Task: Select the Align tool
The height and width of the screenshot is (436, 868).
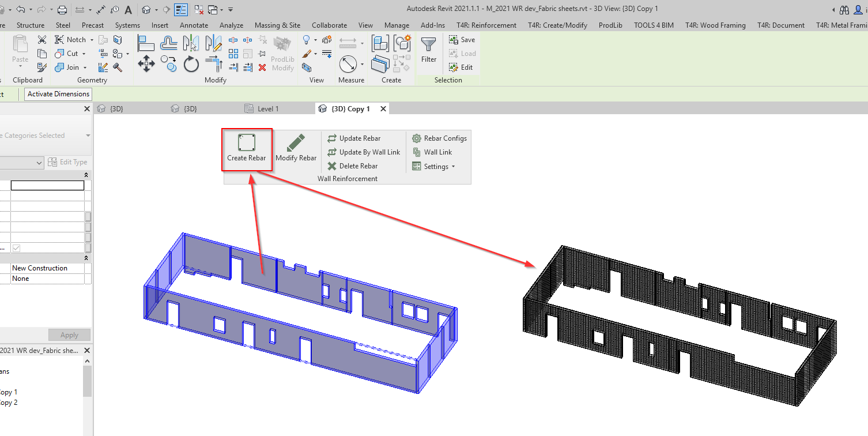Action: (146, 43)
